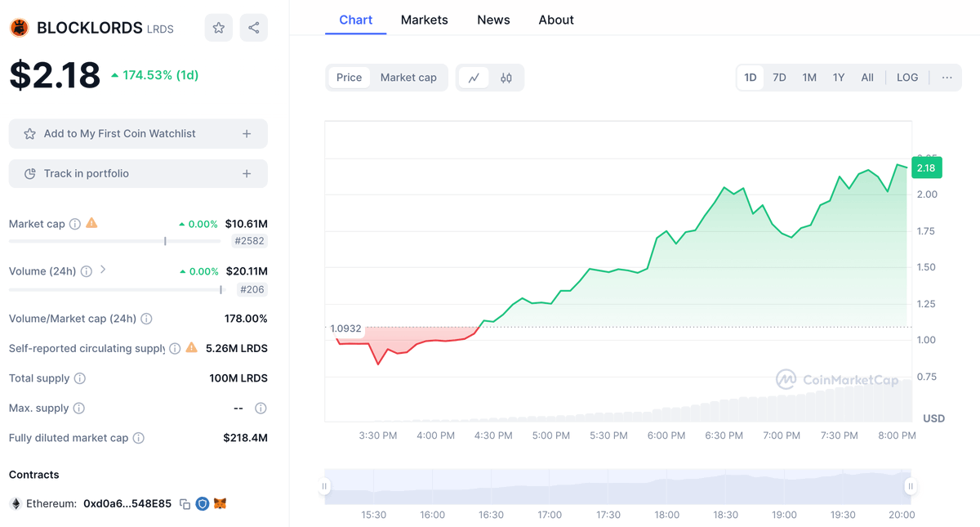Screen dimensions: 980x527
Task: Click the 1.0932 opening price label
Action: [345, 328]
